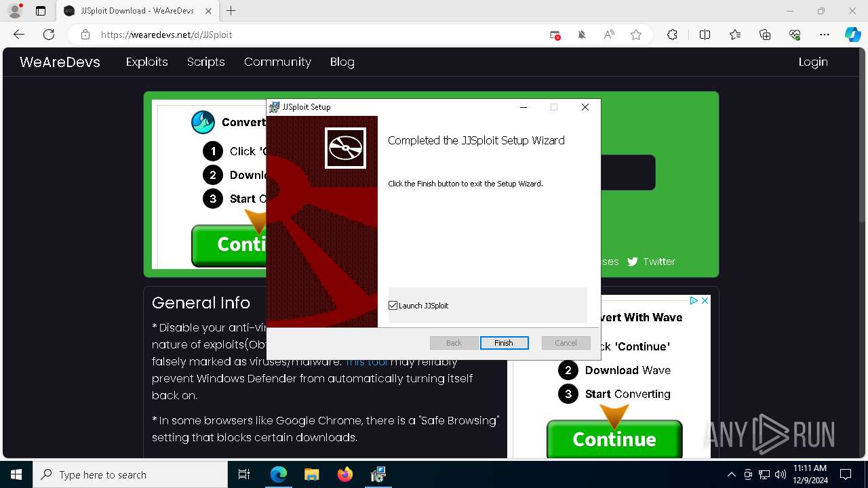Open Browser essentials heart icon
This screenshot has height=488, width=868.
click(795, 35)
